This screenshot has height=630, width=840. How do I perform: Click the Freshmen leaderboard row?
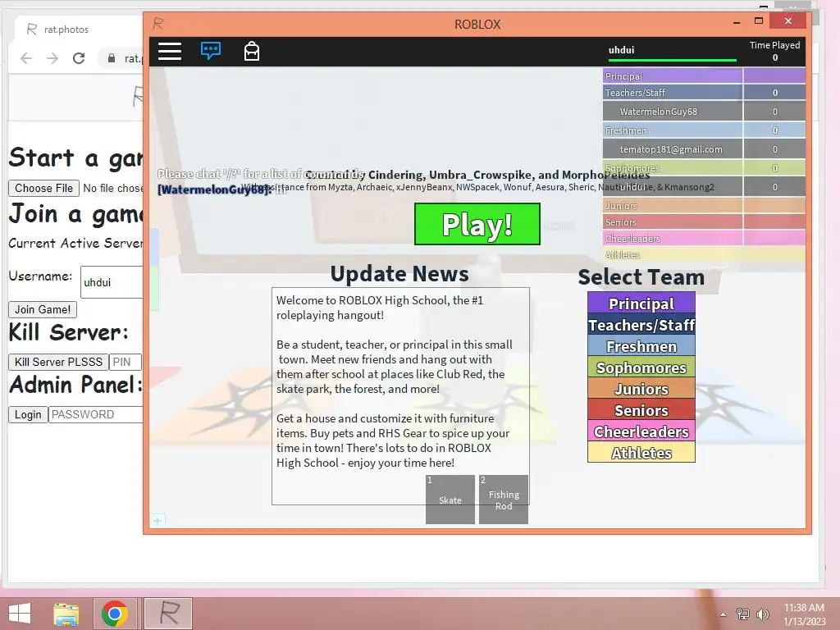tap(704, 130)
